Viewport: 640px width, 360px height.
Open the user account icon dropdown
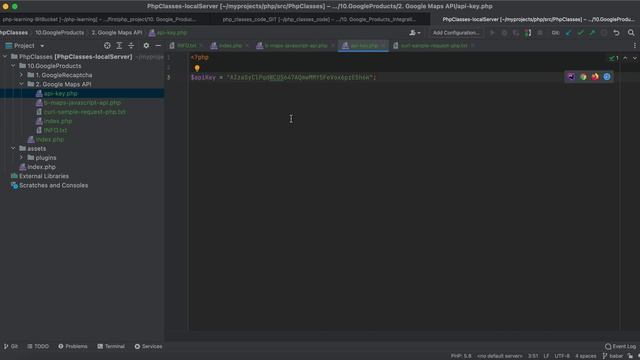[x=415, y=33]
